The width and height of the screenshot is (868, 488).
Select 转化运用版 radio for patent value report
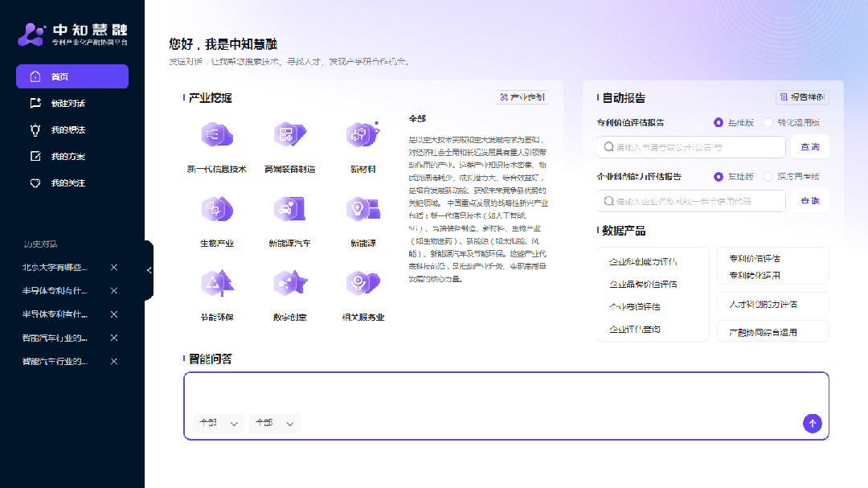pos(768,123)
